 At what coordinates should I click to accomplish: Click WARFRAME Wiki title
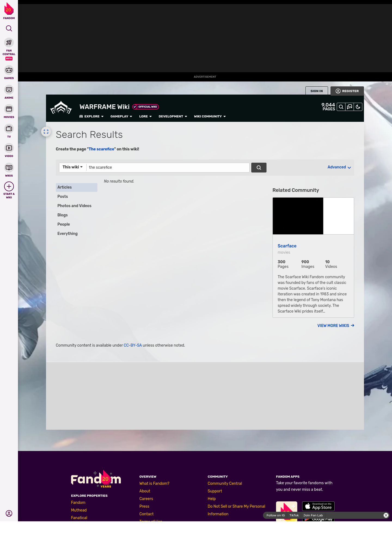pos(105,107)
